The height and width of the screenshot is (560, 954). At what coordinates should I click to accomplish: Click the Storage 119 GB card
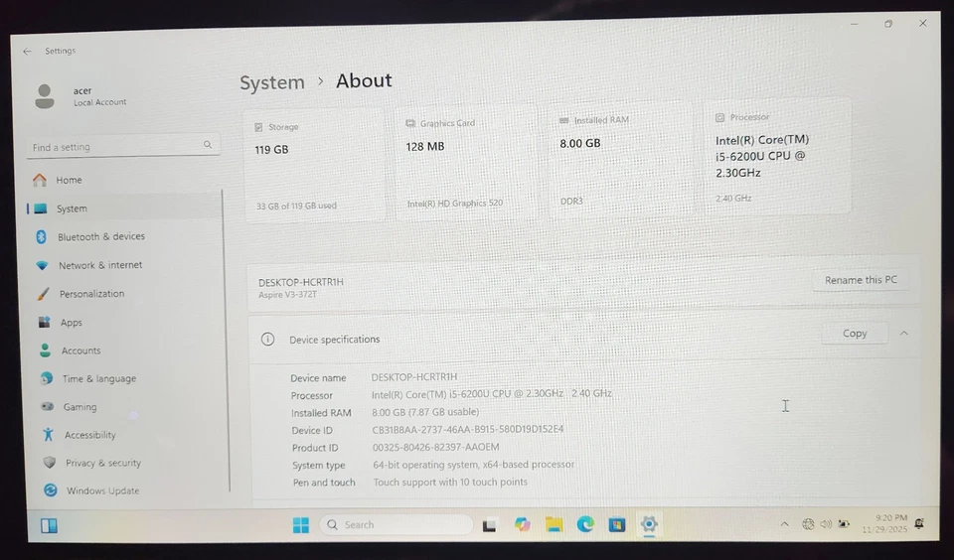pyautogui.click(x=315, y=166)
